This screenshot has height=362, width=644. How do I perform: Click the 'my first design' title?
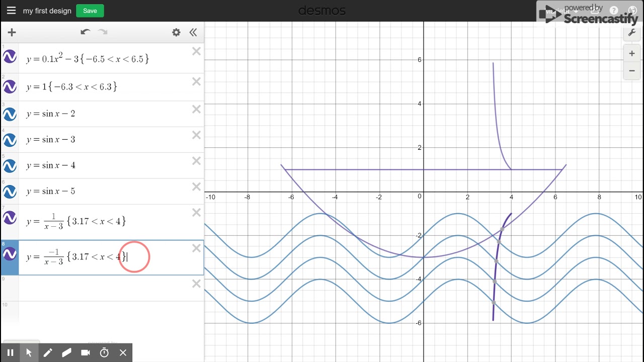click(47, 11)
